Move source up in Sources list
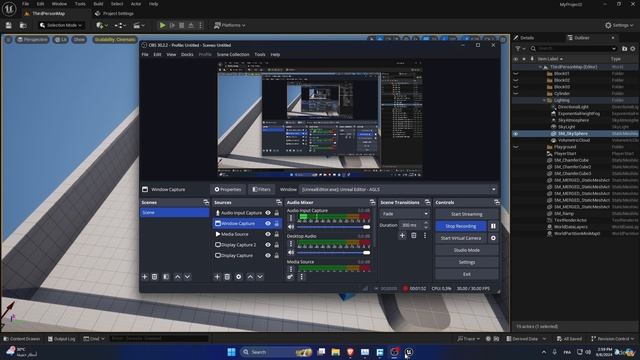This screenshot has width=640, height=360. pos(250,277)
